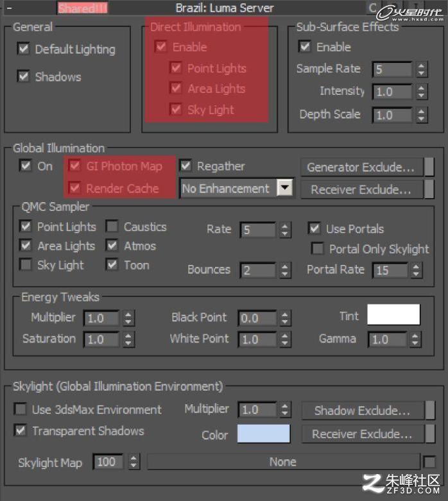The width and height of the screenshot is (448, 501).
Task: Click the Depth Scale spinner arrows
Action: 422,115
